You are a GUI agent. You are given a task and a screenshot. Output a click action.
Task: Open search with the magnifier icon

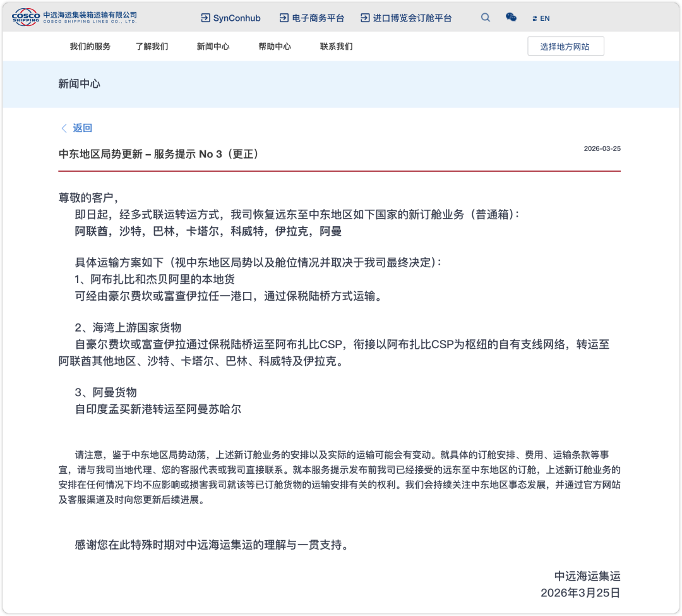[x=486, y=18]
